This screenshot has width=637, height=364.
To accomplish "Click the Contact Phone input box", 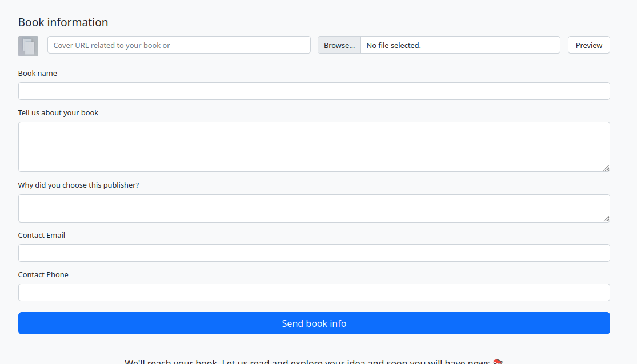I will 314,292.
